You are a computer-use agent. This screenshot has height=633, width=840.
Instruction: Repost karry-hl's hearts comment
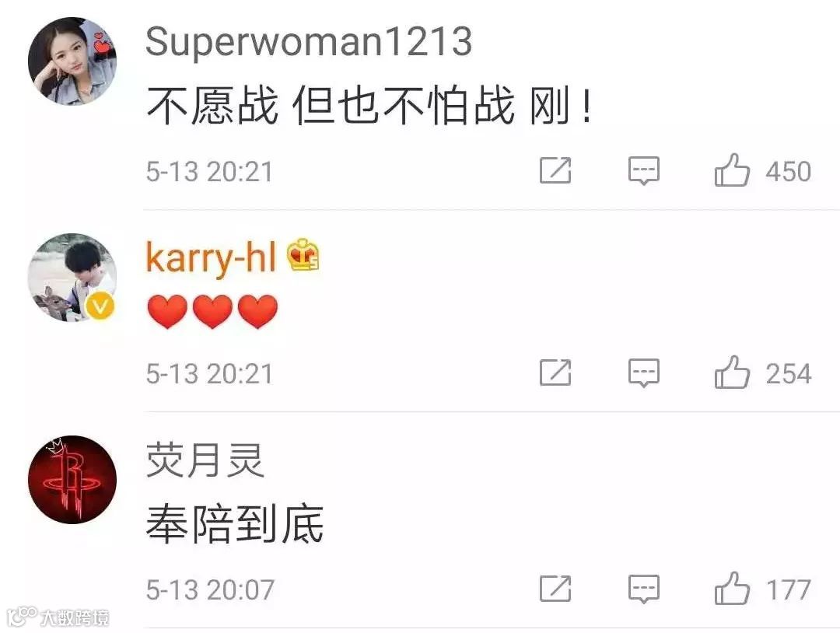click(555, 372)
